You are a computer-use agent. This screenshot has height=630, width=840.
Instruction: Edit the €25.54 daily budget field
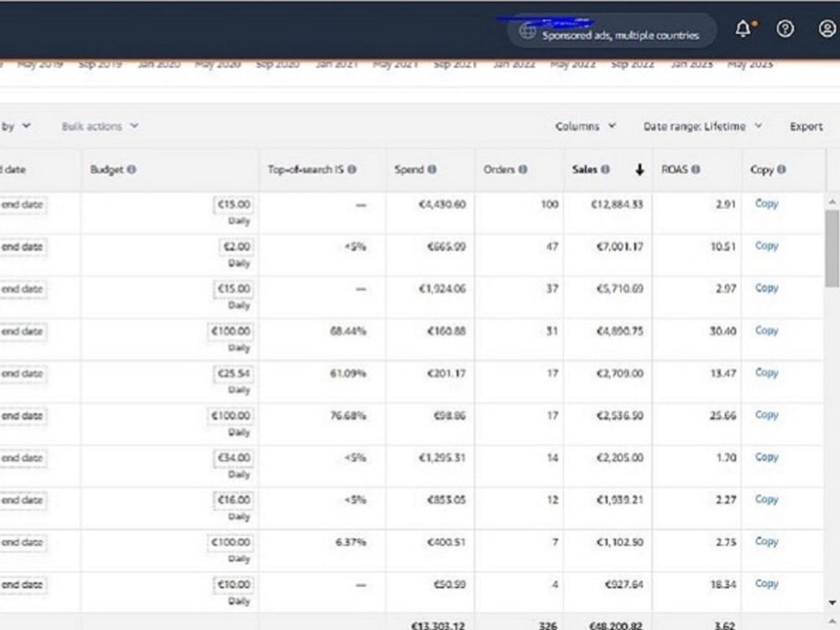[x=234, y=374]
